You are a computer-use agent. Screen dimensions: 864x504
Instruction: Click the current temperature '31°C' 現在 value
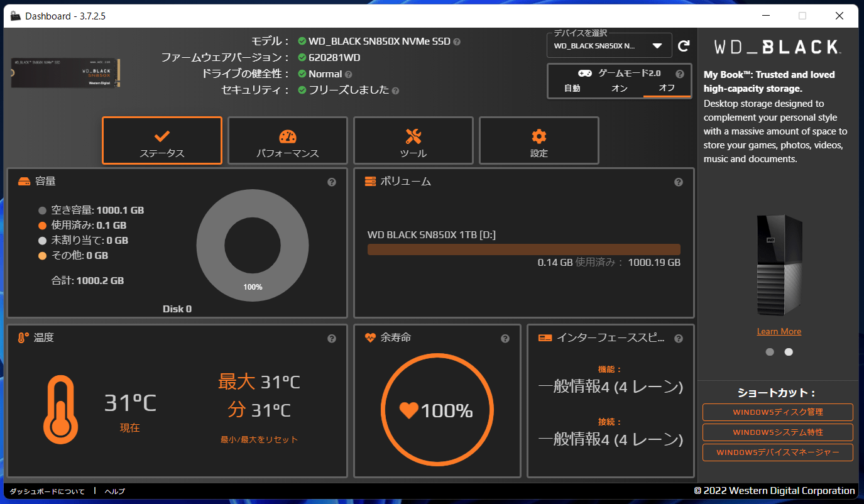pos(130,403)
